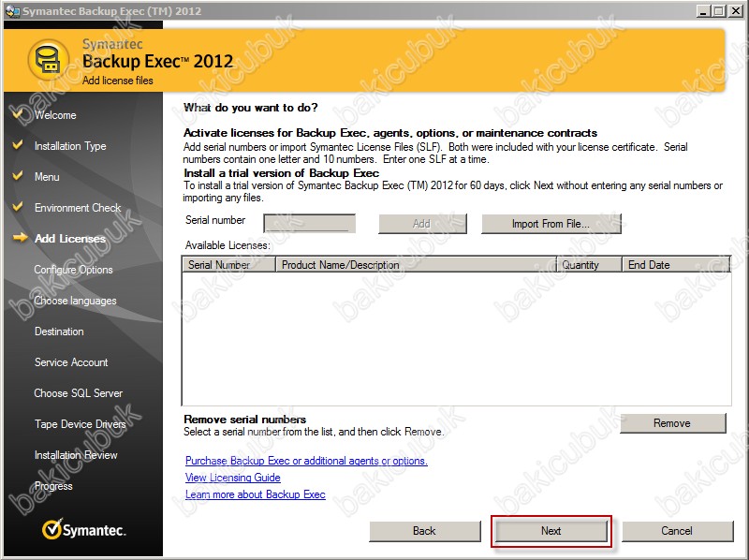
Task: Select the Destination step
Action: coord(59,332)
